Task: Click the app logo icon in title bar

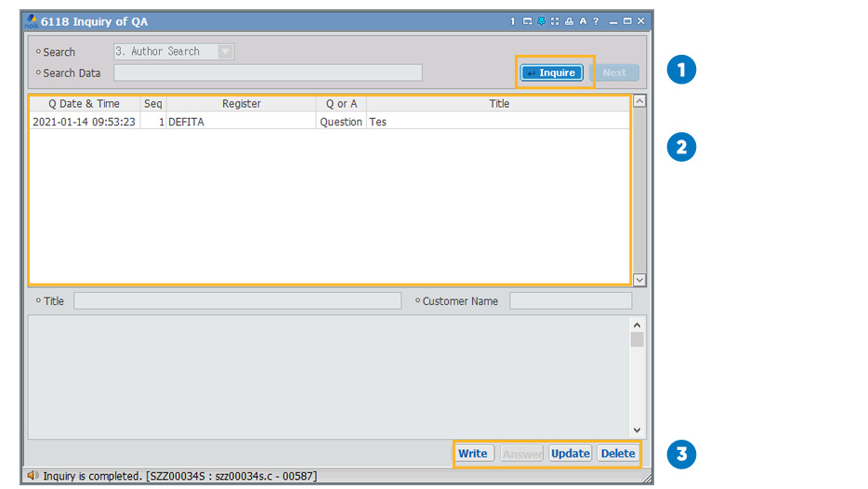Action: pos(31,20)
